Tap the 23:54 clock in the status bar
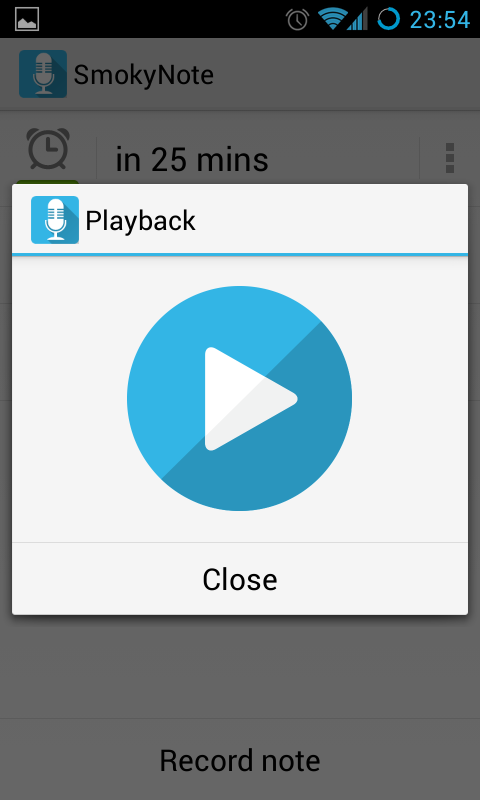480x800 pixels. tap(440, 20)
